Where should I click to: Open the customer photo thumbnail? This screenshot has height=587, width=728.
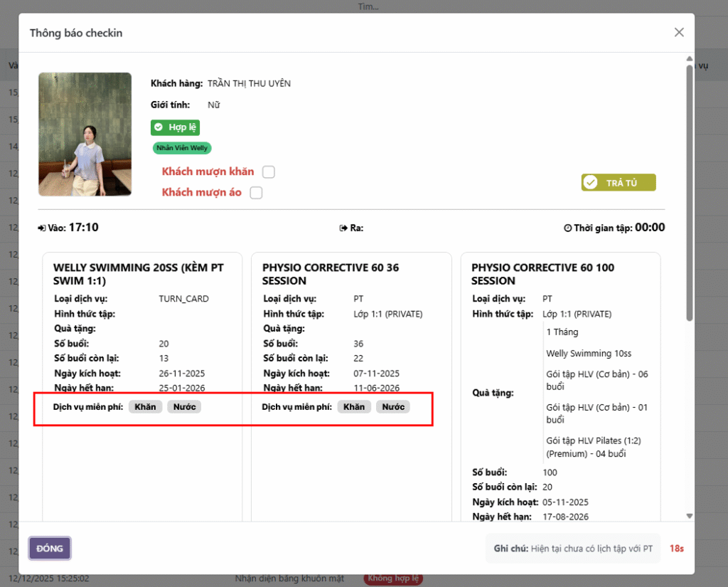[x=85, y=134]
